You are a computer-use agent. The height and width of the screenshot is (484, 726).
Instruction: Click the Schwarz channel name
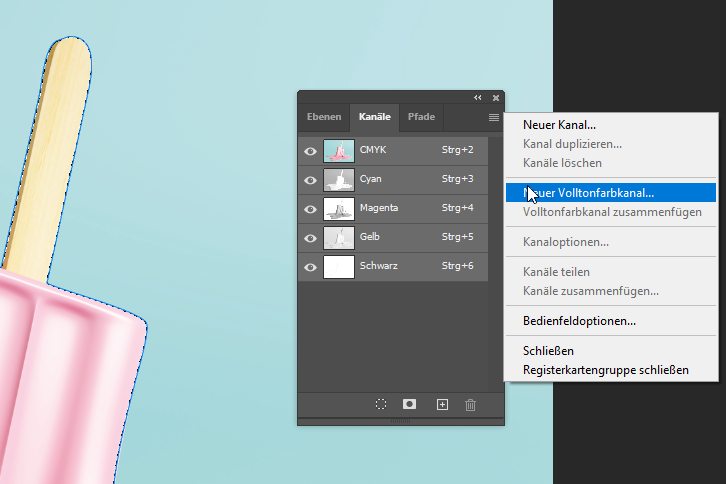(x=379, y=266)
